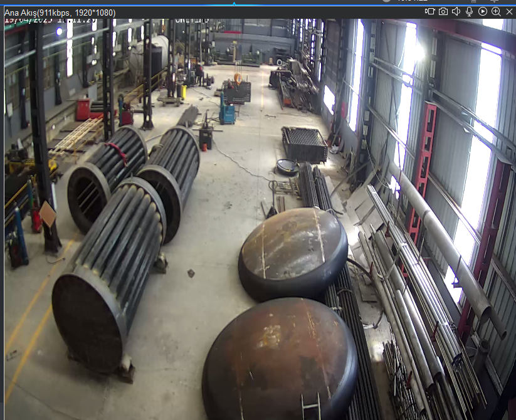Start local recording with the video camera icon
This screenshot has height=420, width=516.
click(x=429, y=11)
